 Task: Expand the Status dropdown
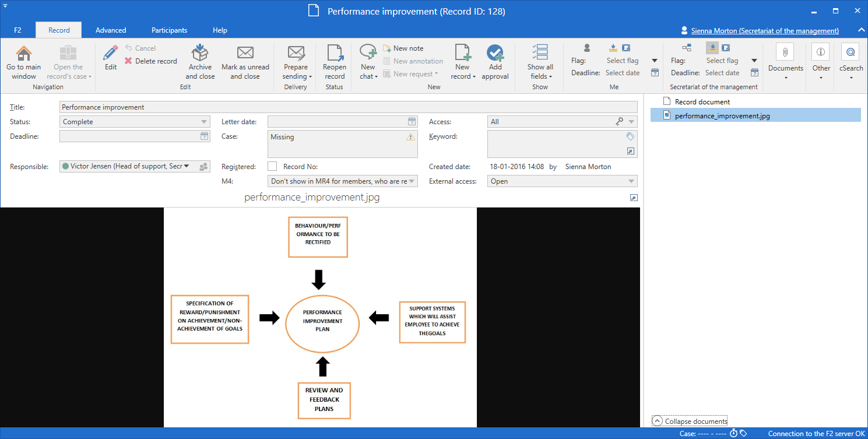tap(204, 122)
